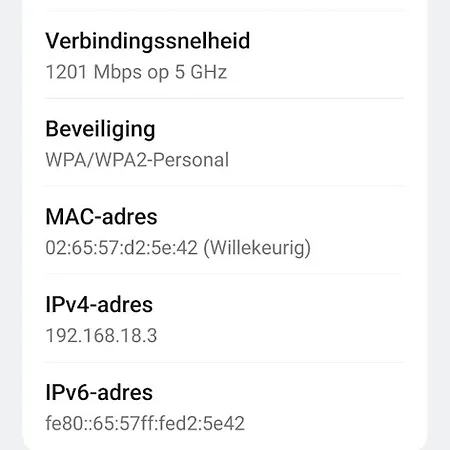Select the Verbindingssnelheid heading
450x450 pixels.
pyautogui.click(x=148, y=41)
